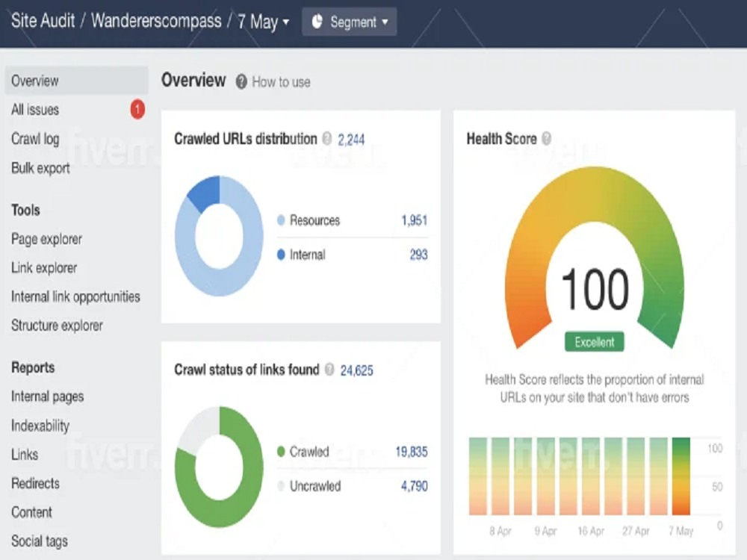
Task: Click help icon beside Crawl status of links
Action: [x=329, y=370]
